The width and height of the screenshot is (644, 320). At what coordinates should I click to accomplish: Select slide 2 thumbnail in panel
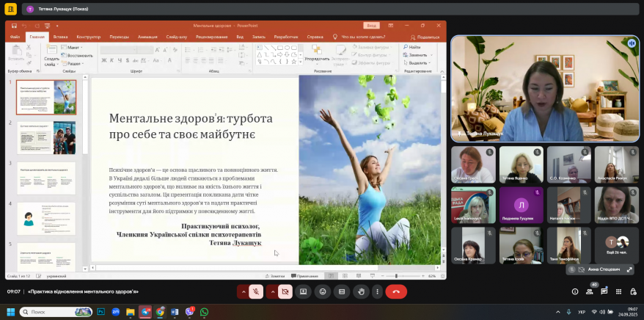click(x=46, y=137)
